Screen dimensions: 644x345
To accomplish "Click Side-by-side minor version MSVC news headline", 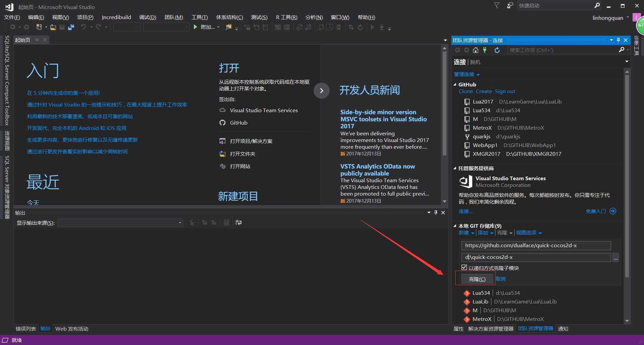I will pyautogui.click(x=383, y=119).
